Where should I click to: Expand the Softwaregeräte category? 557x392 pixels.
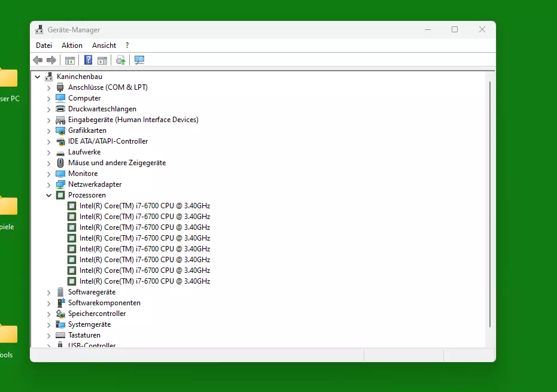tap(48, 293)
